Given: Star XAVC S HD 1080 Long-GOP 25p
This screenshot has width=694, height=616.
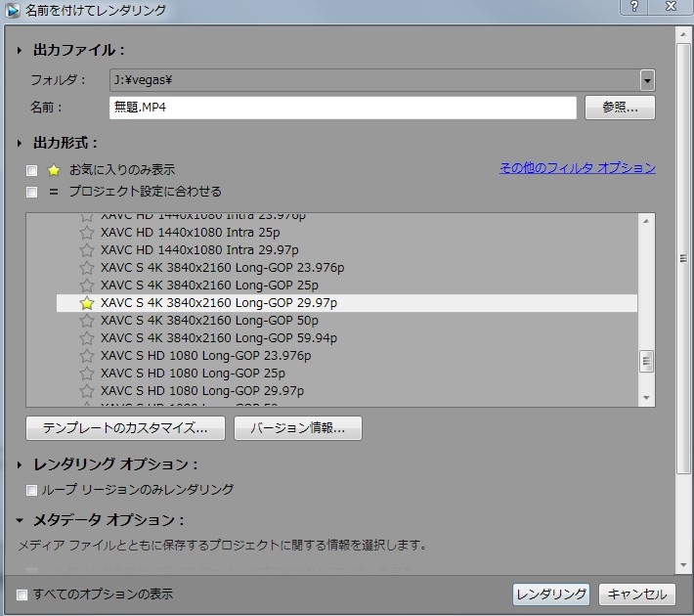Looking at the screenshot, I should coord(87,374).
